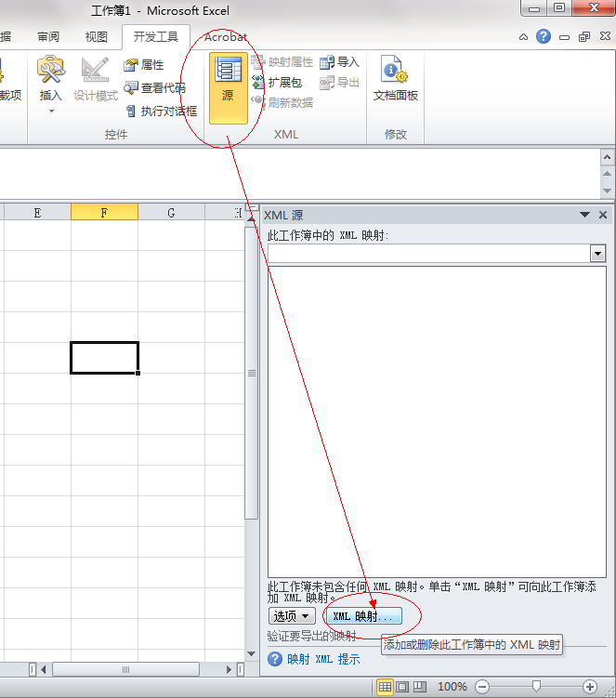Click the vertical split box above scrollbar
616x698 pixels.
point(252,207)
